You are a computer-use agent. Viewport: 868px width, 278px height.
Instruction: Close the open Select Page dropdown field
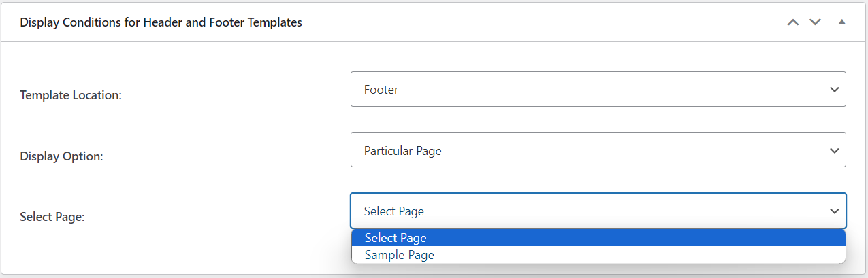click(x=598, y=211)
